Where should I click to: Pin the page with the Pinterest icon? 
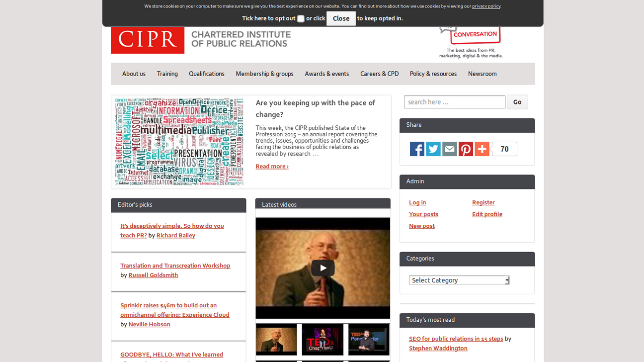click(466, 149)
